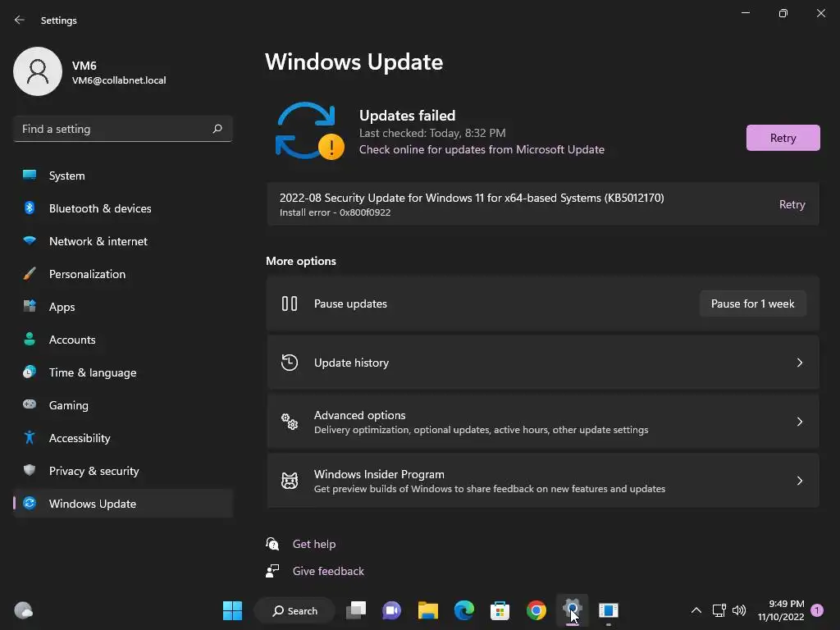Focus the Find a setting search box
The width and height of the screenshot is (840, 630).
point(123,129)
